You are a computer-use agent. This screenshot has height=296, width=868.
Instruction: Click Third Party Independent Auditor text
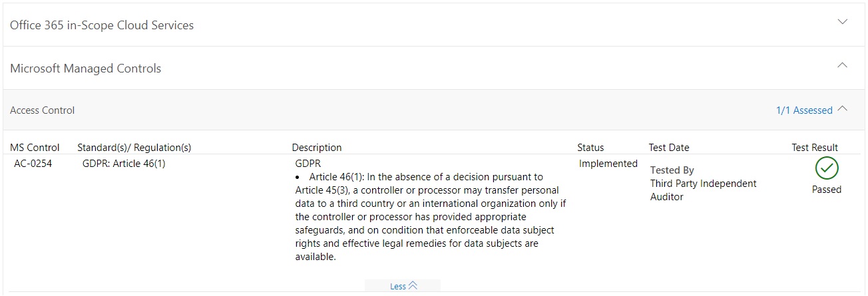703,190
